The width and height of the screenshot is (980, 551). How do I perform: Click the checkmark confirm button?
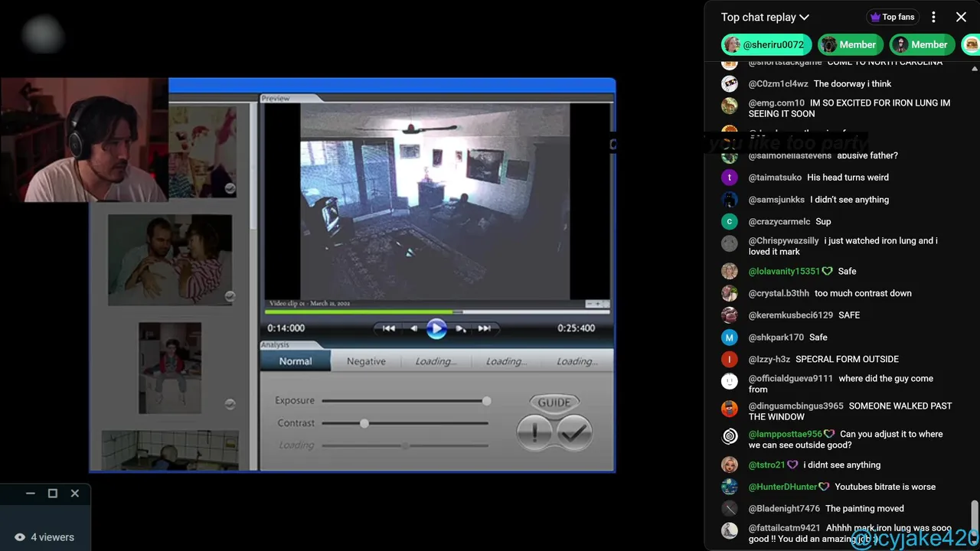point(573,432)
